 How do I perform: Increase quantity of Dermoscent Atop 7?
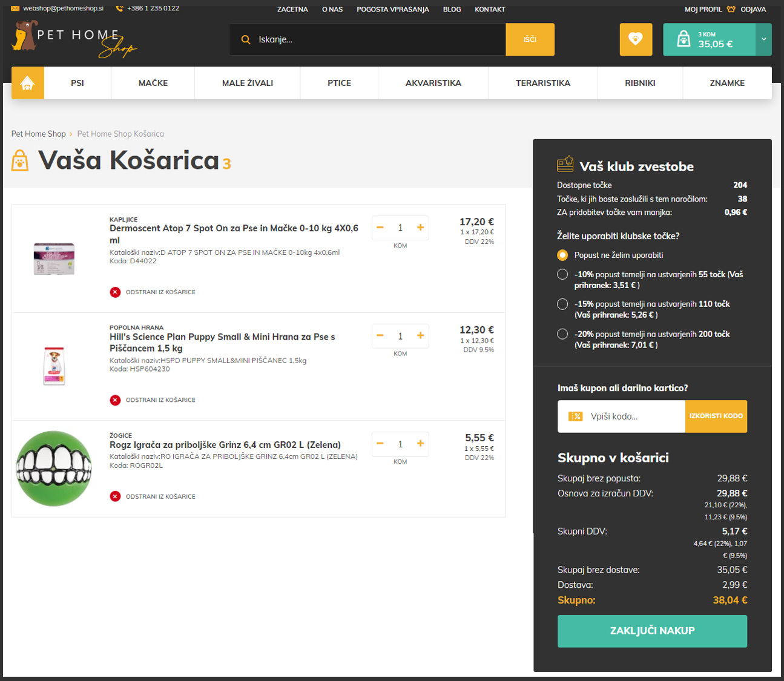tap(420, 228)
